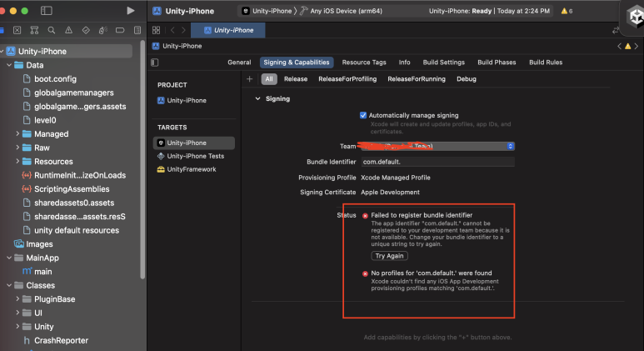Click the Bundle Identifier field
The height and width of the screenshot is (351, 644).
[438, 162]
